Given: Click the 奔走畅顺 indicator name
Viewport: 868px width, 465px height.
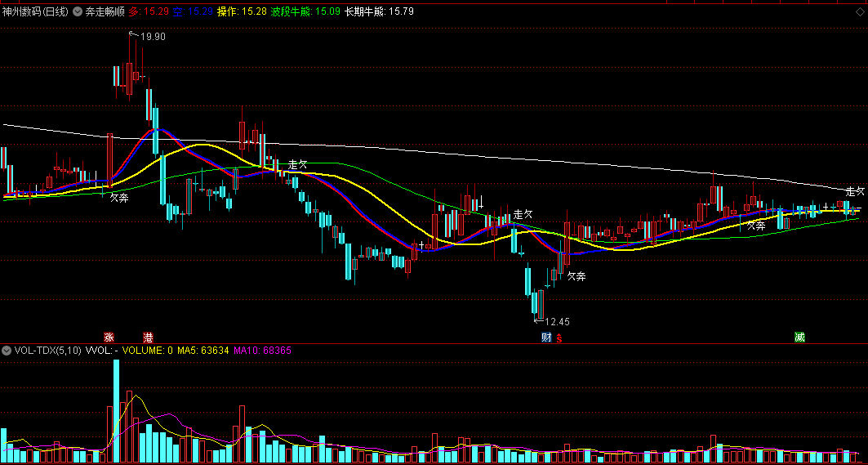Looking at the screenshot, I should click(105, 11).
